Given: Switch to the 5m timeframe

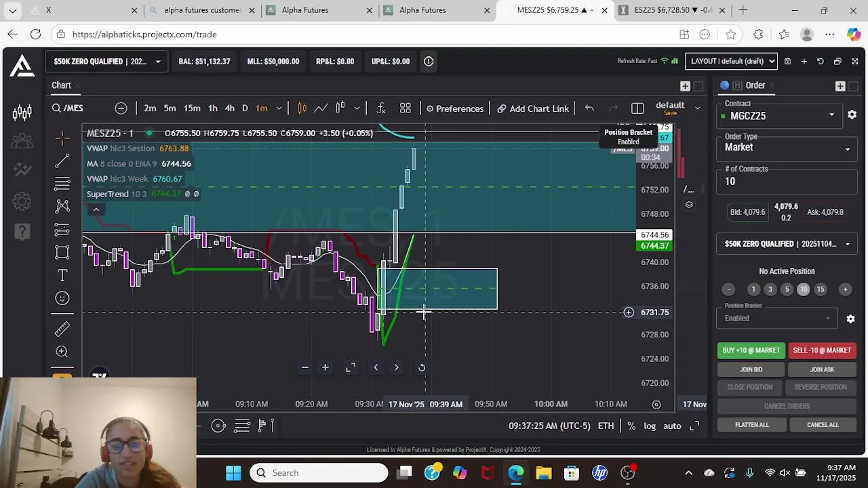Looking at the screenshot, I should (170, 108).
